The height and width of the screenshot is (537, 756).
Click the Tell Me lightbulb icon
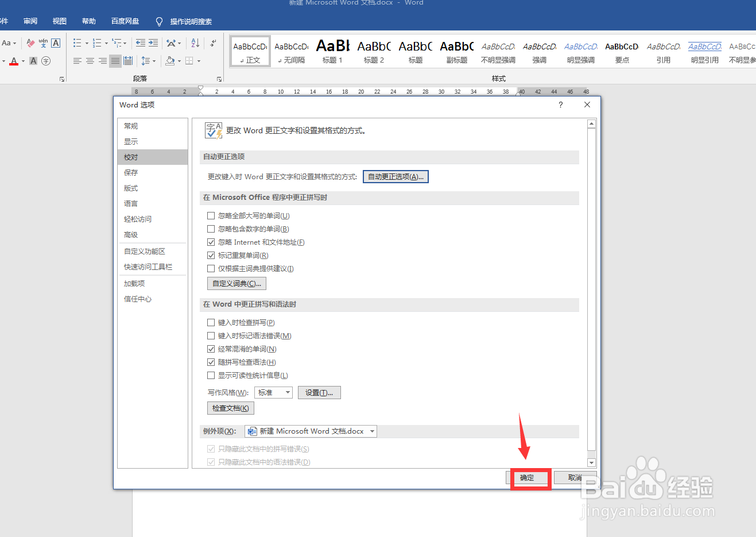159,21
